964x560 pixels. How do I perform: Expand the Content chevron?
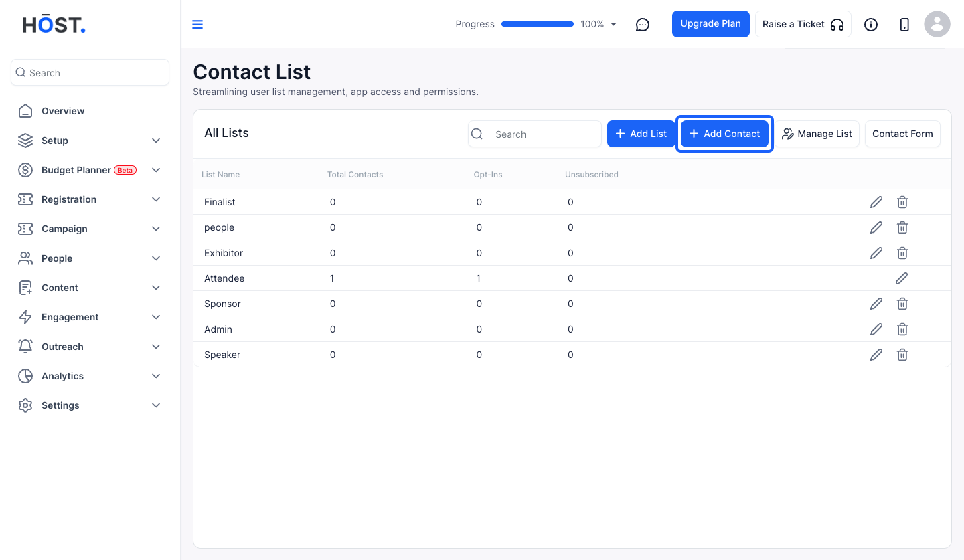pyautogui.click(x=156, y=288)
